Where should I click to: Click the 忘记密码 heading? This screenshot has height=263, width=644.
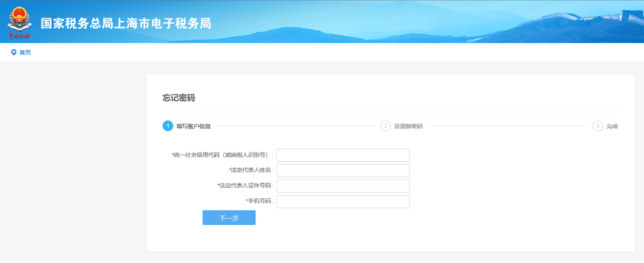pyautogui.click(x=179, y=98)
